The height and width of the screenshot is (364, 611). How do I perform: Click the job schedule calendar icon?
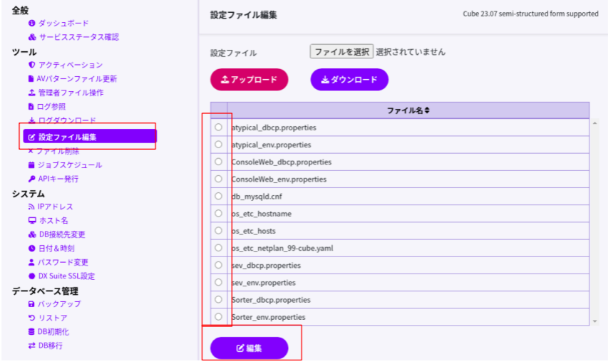[31, 165]
